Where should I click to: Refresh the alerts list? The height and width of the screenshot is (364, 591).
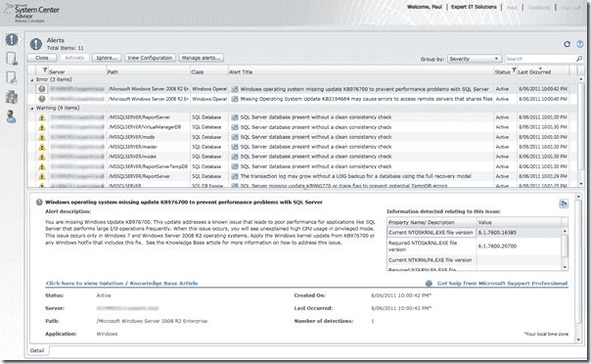pyautogui.click(x=567, y=44)
